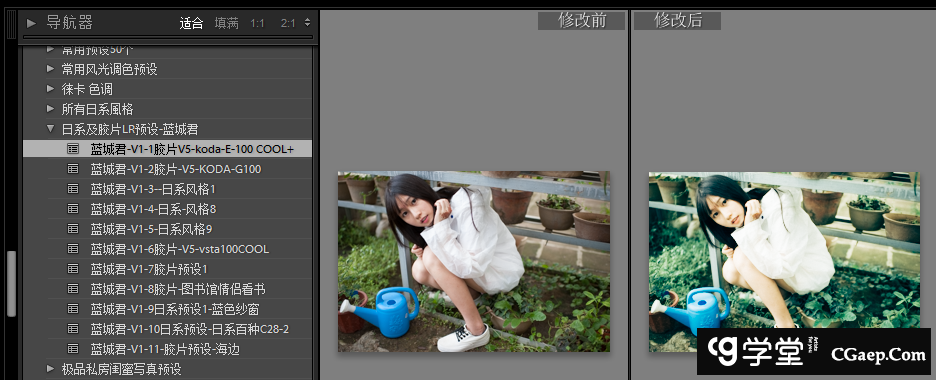Click the 修改后 after photo
Viewport: 936px width, 380px height.
784,262
